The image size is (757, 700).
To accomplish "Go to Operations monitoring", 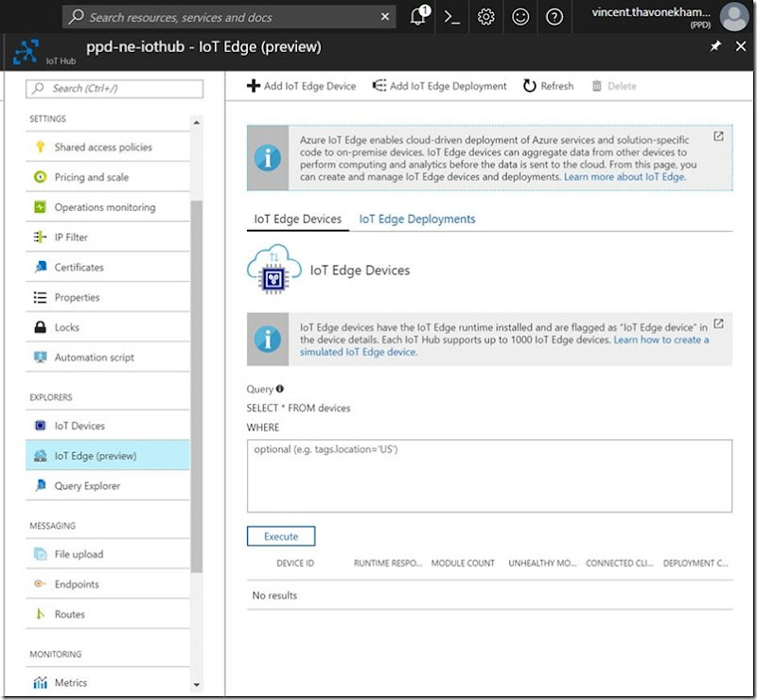I will (x=108, y=207).
